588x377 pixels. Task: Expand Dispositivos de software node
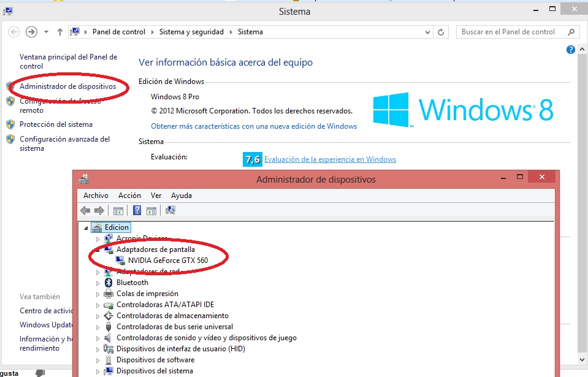(97, 360)
